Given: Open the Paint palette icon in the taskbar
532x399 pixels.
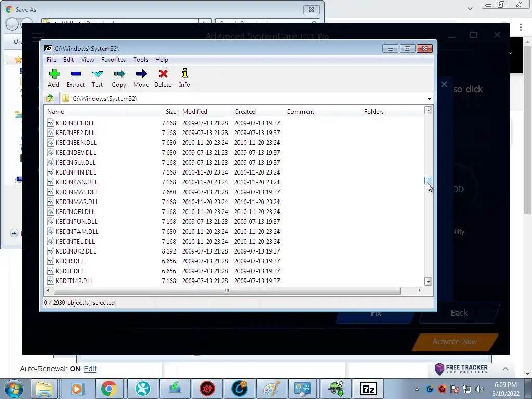Looking at the screenshot, I should (x=271, y=389).
